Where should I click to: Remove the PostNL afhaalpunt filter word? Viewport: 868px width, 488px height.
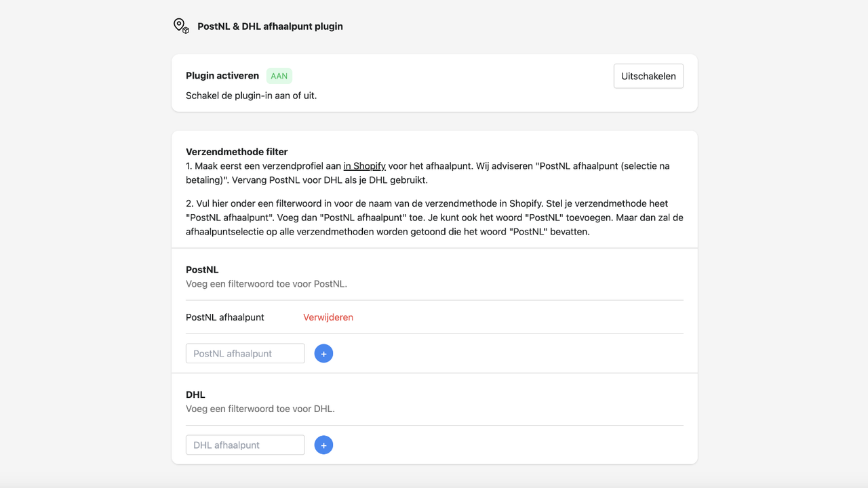click(328, 317)
